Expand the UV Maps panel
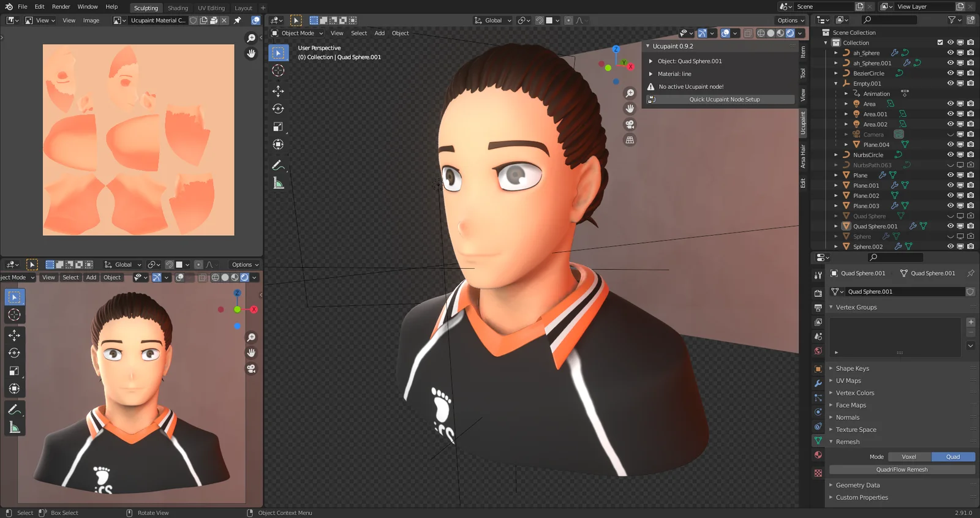 click(848, 381)
